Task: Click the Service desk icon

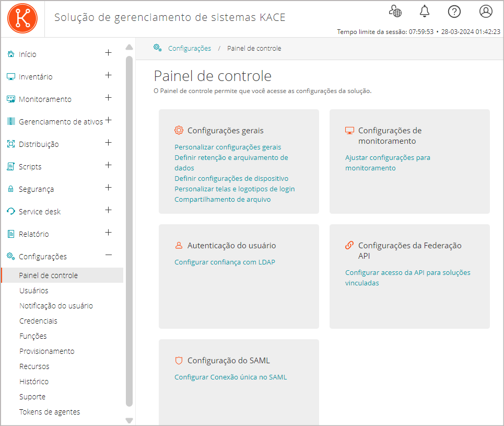Action: click(10, 211)
